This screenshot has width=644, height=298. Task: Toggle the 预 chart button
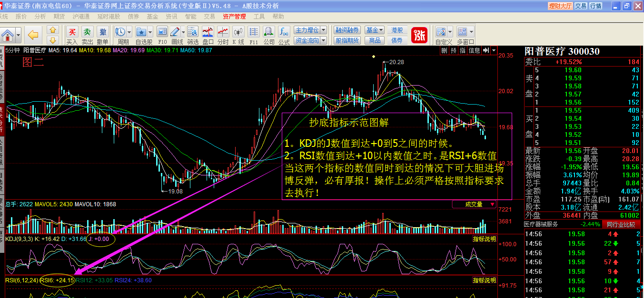click(454, 50)
